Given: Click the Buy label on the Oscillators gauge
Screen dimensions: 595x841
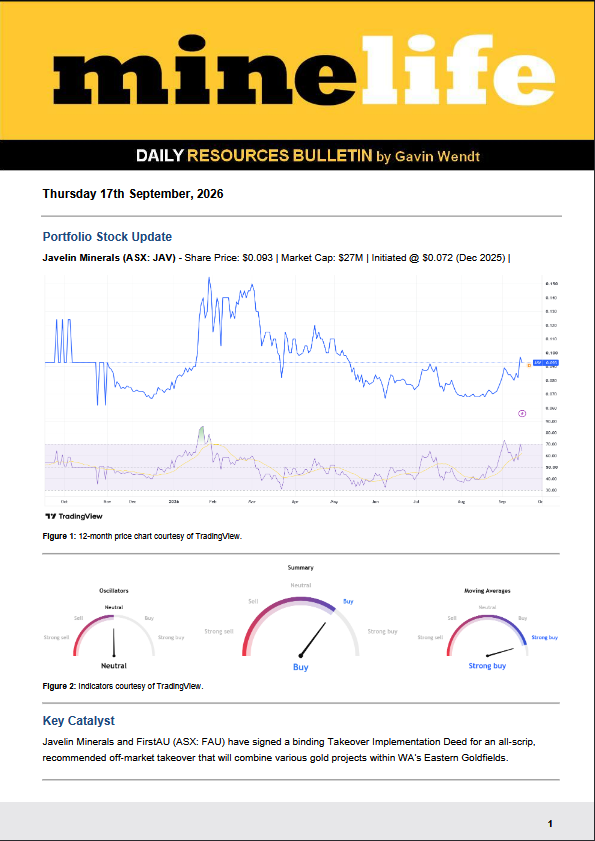Looking at the screenshot, I should pos(149,618).
